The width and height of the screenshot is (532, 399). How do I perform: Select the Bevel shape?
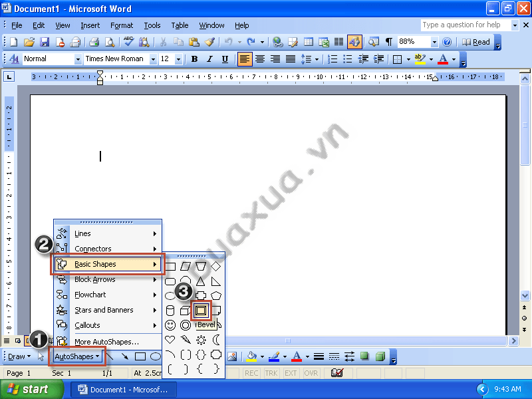(x=201, y=310)
